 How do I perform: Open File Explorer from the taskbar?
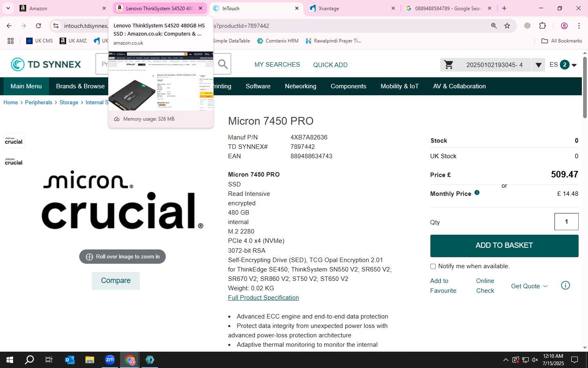pyautogui.click(x=90, y=360)
